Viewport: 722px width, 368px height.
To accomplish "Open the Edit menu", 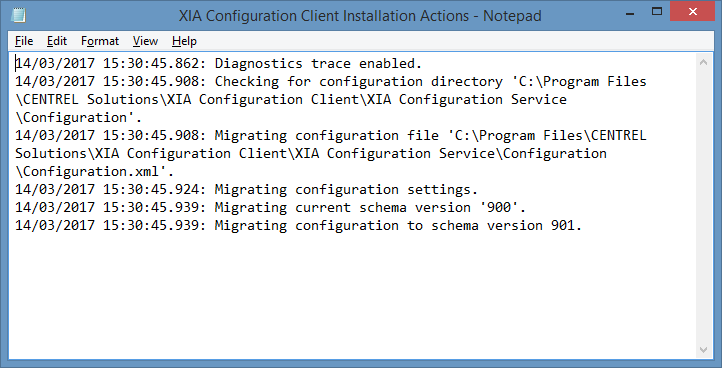I will [x=57, y=41].
